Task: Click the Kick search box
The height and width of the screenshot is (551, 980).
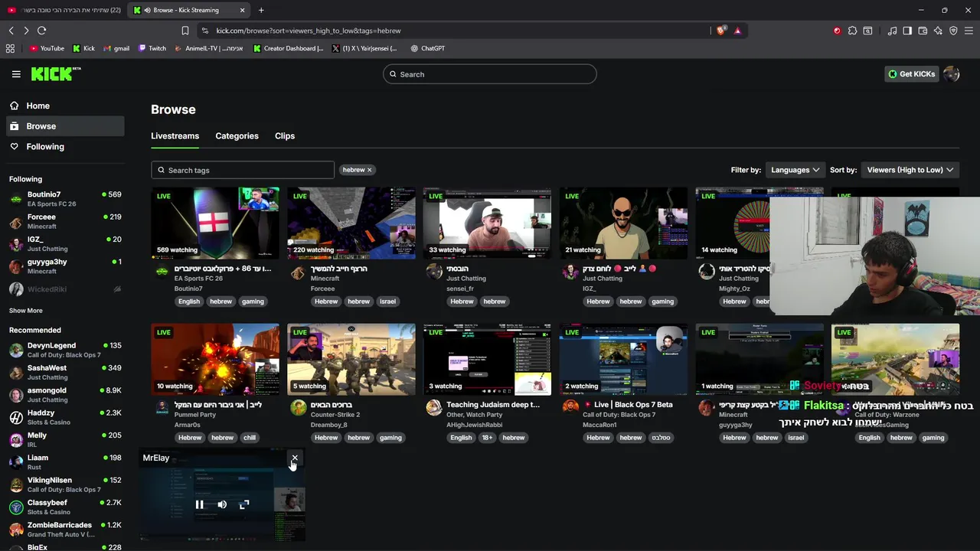Action: tap(490, 74)
